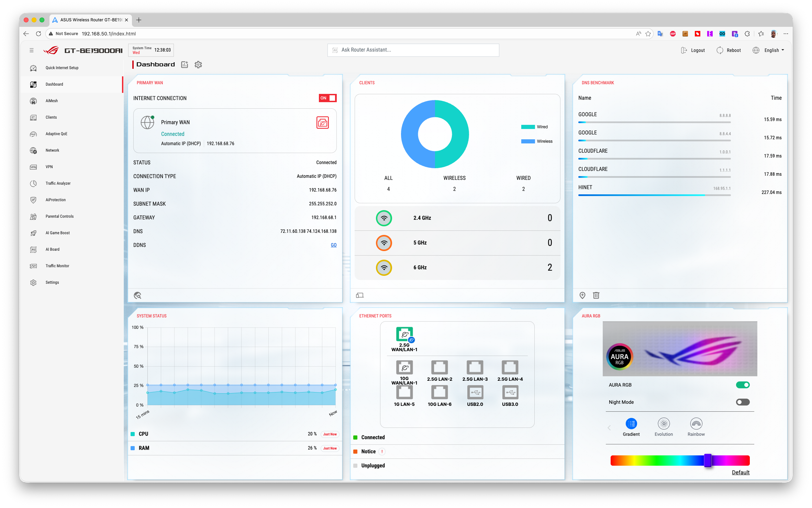Click the network diagnostic icon under Primary WAN

click(x=137, y=295)
